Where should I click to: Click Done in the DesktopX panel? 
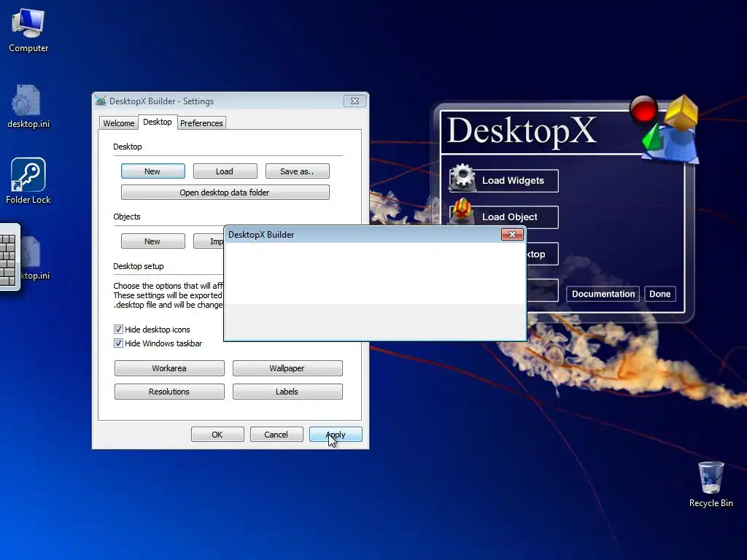659,294
